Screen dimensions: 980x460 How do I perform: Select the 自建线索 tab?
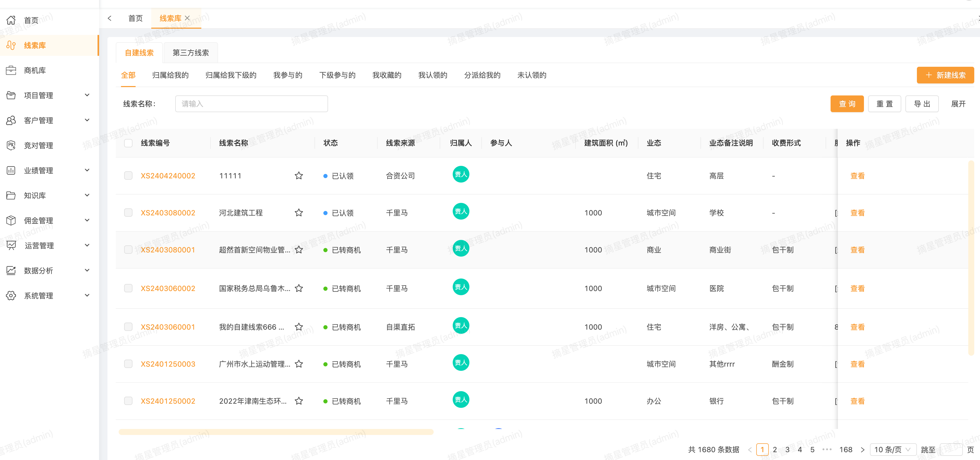pyautogui.click(x=139, y=52)
